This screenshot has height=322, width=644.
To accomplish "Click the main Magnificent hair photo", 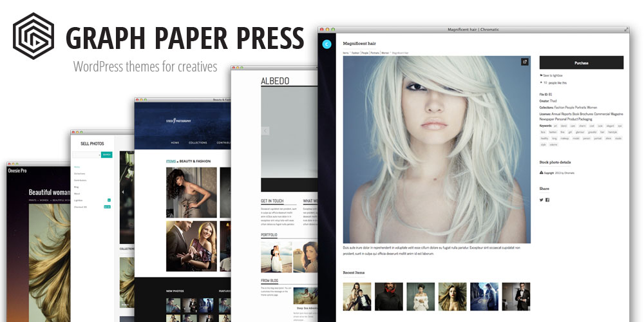I will [437, 149].
